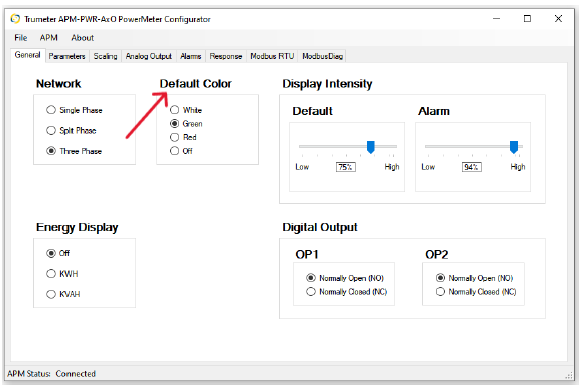
Task: Open the ModbusDiag tab
Action: pyautogui.click(x=323, y=56)
